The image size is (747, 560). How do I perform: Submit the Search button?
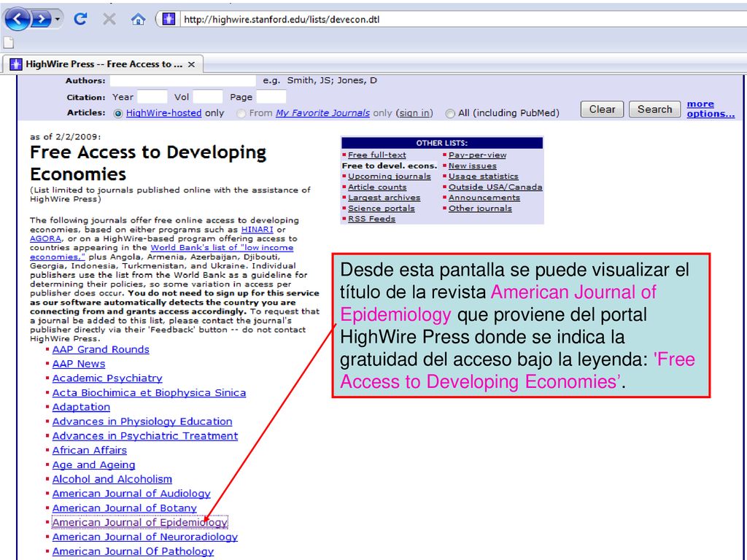654,109
